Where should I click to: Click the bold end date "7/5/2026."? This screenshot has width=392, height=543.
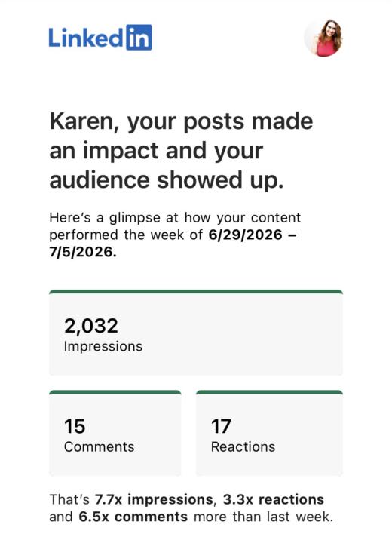(x=83, y=252)
